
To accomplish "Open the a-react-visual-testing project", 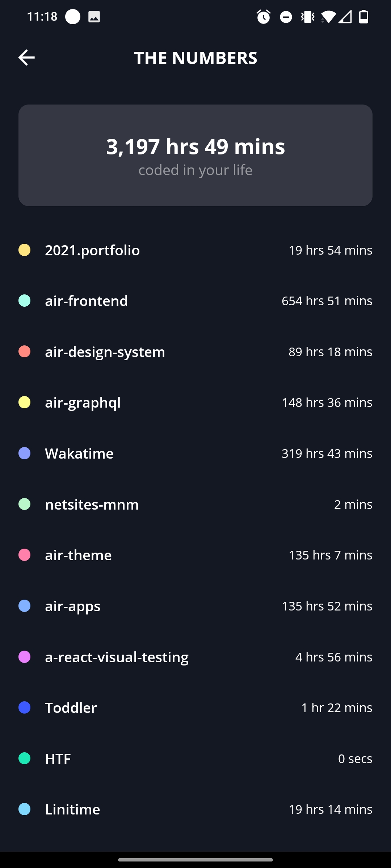I will click(x=195, y=657).
